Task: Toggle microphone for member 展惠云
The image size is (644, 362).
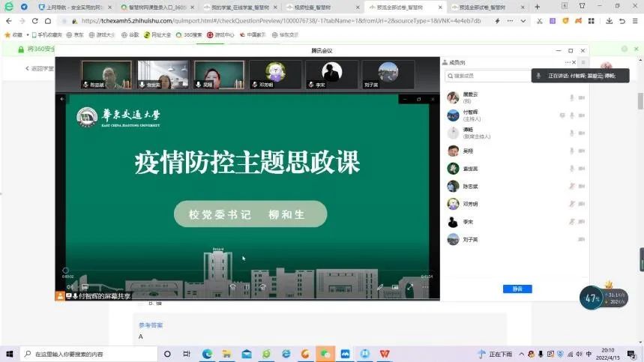Action: 571,97
